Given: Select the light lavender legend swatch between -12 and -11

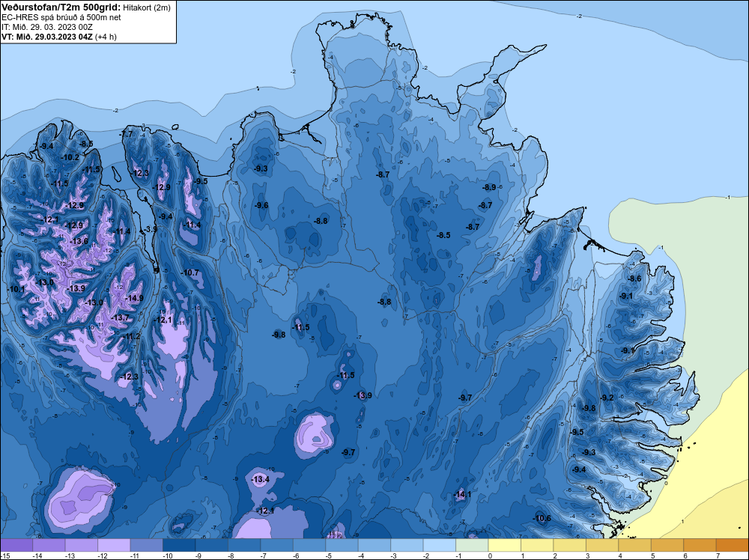Looking at the screenshot, I should [114, 545].
